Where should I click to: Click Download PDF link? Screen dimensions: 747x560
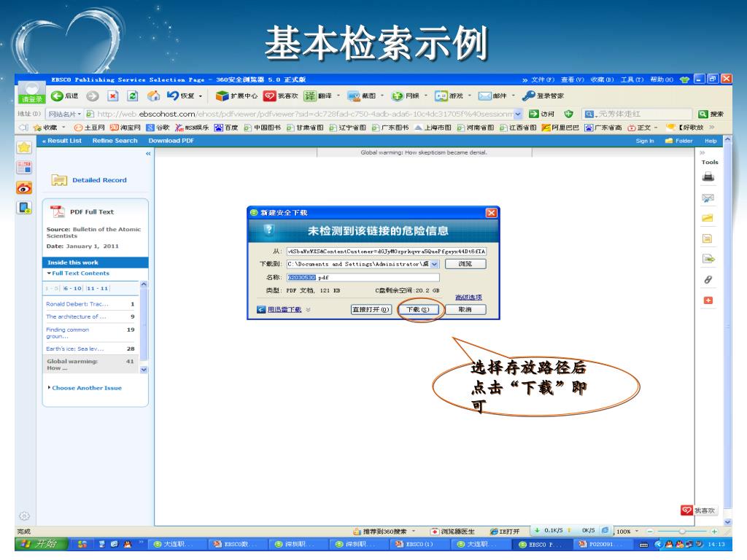click(171, 141)
